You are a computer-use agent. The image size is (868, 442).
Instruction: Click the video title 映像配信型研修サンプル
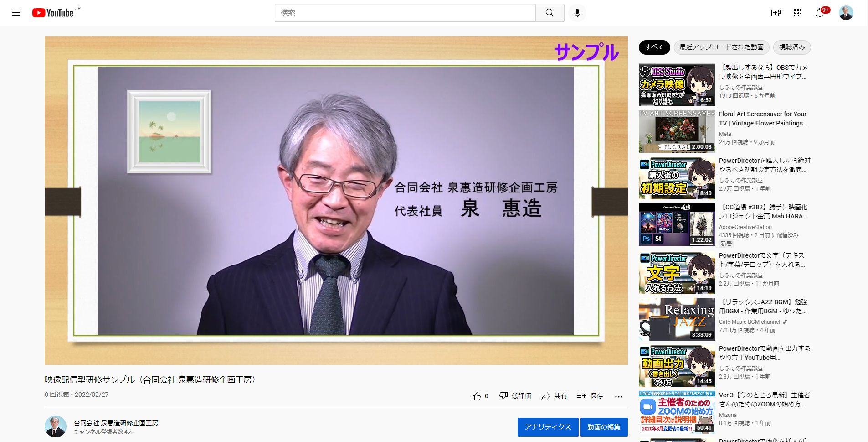coord(152,380)
